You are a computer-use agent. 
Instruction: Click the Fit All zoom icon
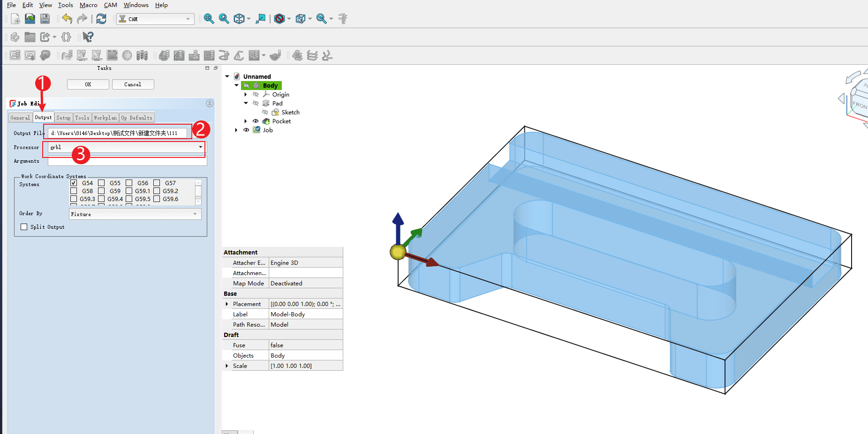(x=209, y=19)
